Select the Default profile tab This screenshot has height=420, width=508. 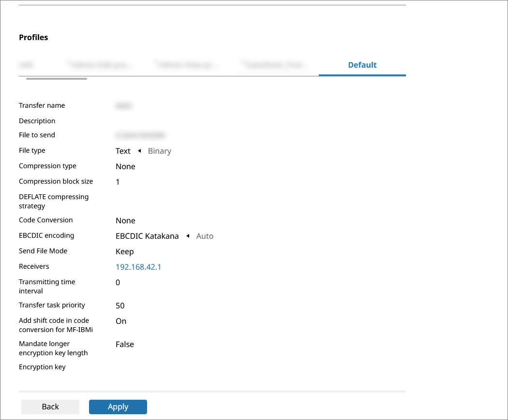click(362, 65)
